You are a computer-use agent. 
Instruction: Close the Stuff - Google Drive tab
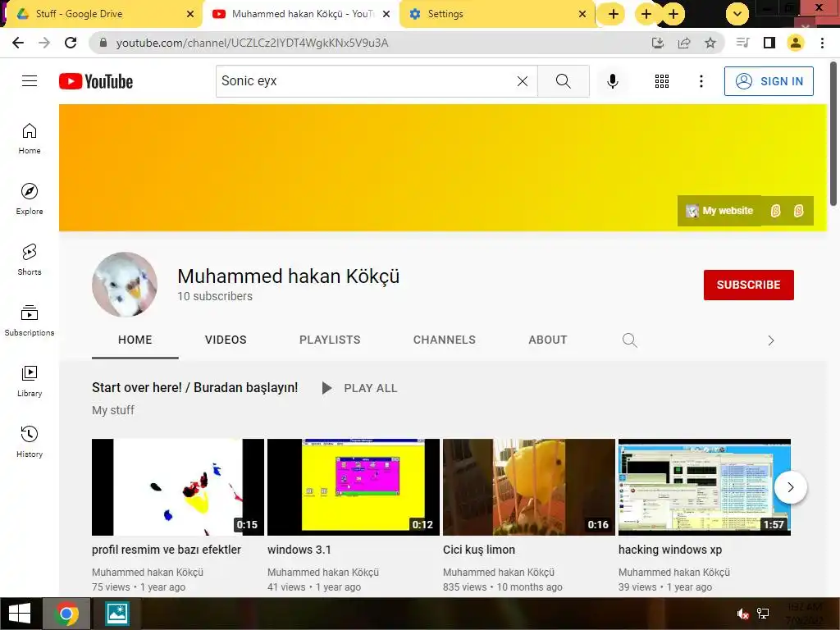[x=190, y=14]
